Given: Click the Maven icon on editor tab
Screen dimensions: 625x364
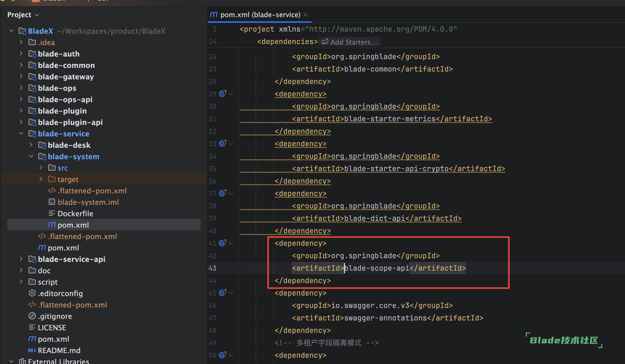Looking at the screenshot, I should tap(214, 15).
